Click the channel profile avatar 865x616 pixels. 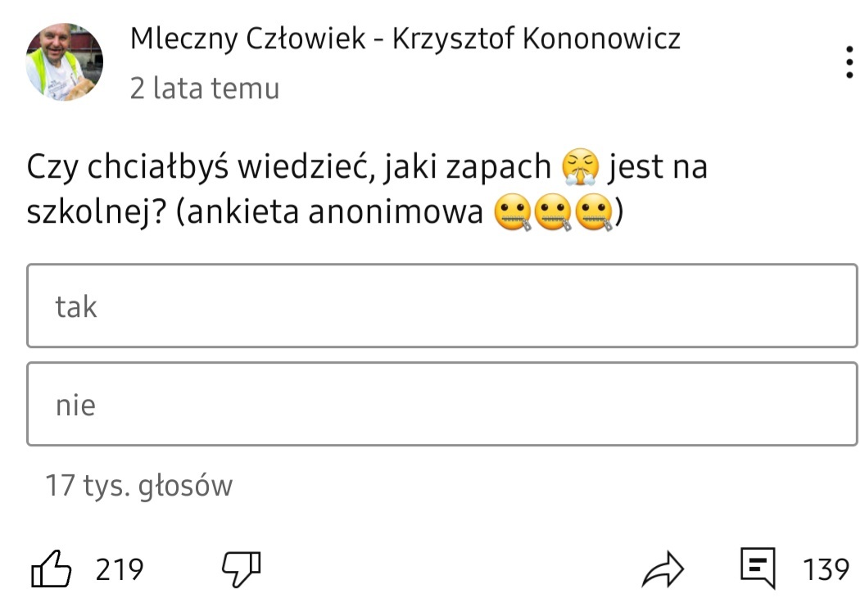point(65,62)
